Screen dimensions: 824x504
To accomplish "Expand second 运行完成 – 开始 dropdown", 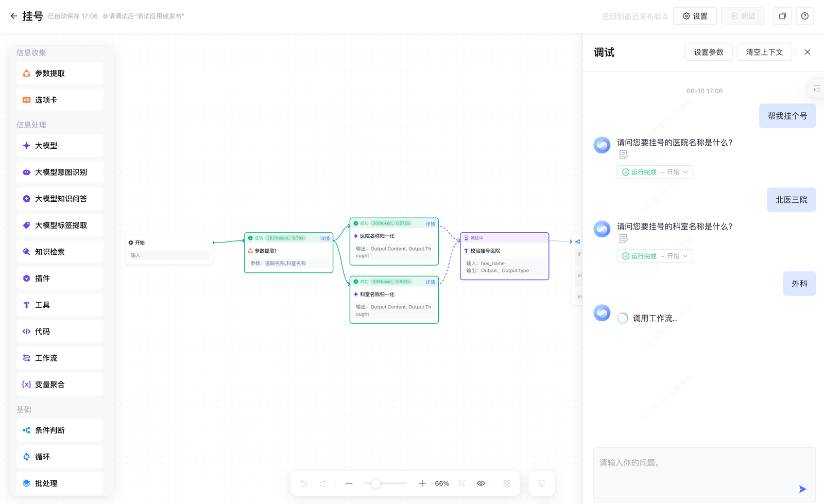I will point(655,256).
